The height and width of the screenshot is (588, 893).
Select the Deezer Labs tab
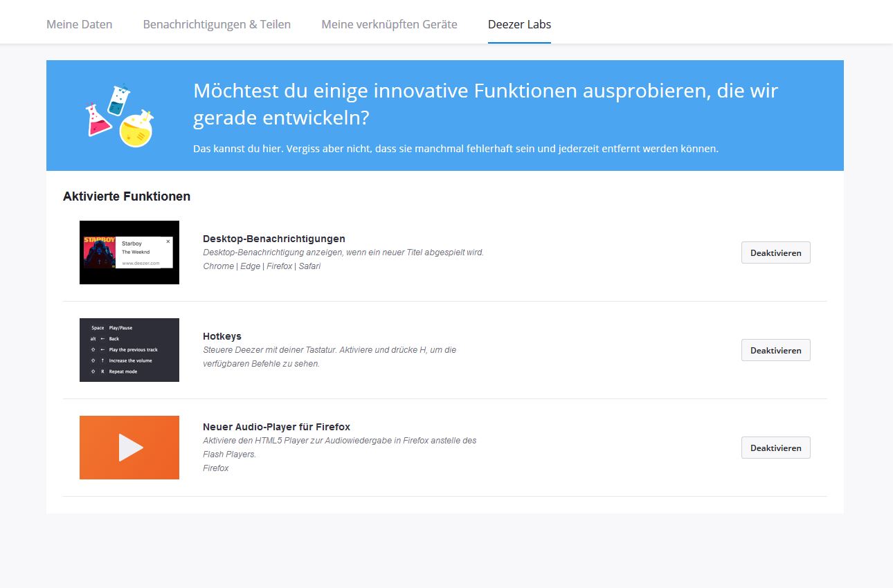[x=519, y=24]
